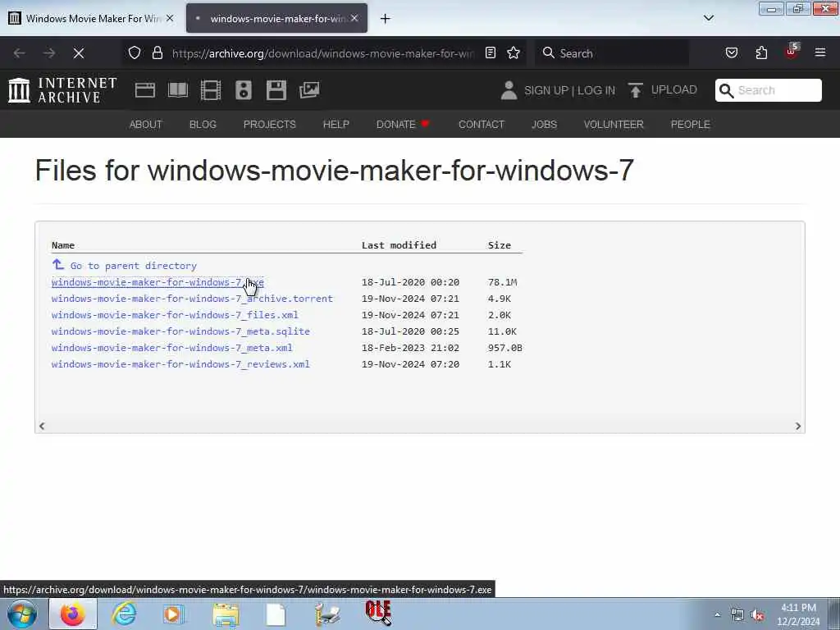Screen dimensions: 840x630
Task: Open the BLOG menu item
Action: click(x=203, y=125)
